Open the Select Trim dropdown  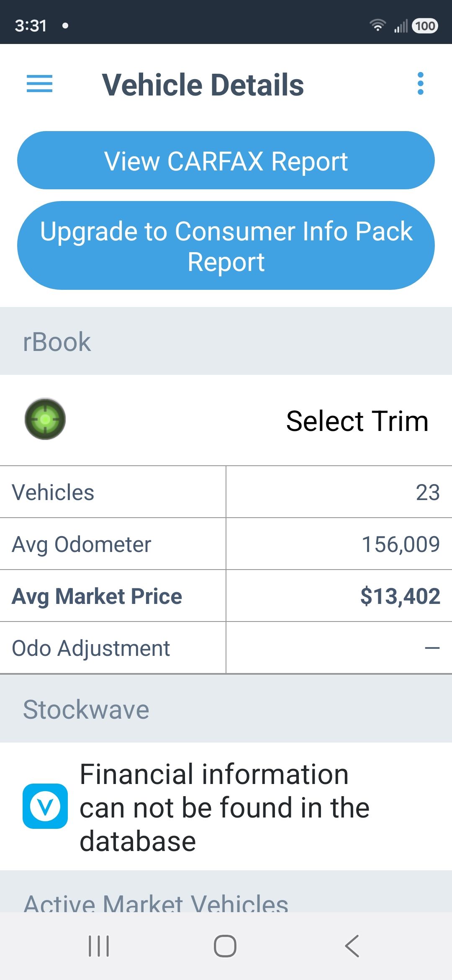coord(357,421)
